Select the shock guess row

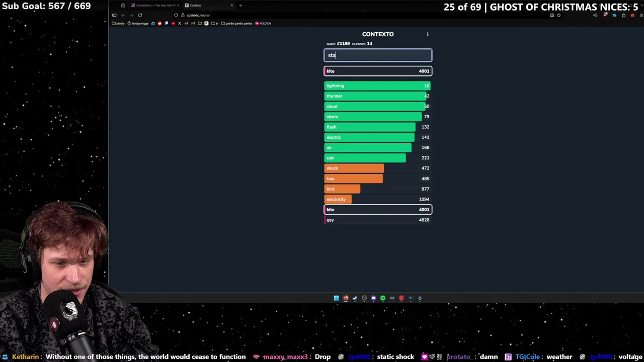pos(378,168)
